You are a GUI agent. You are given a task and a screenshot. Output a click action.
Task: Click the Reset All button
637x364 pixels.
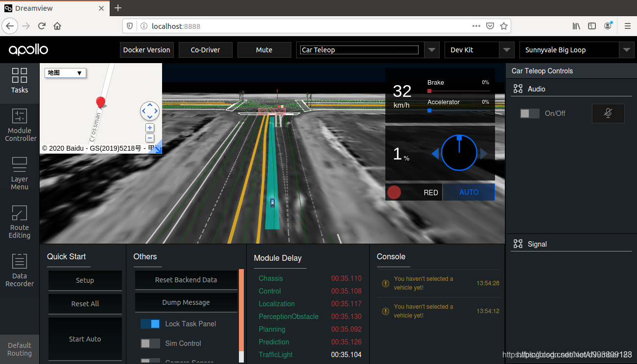85,304
